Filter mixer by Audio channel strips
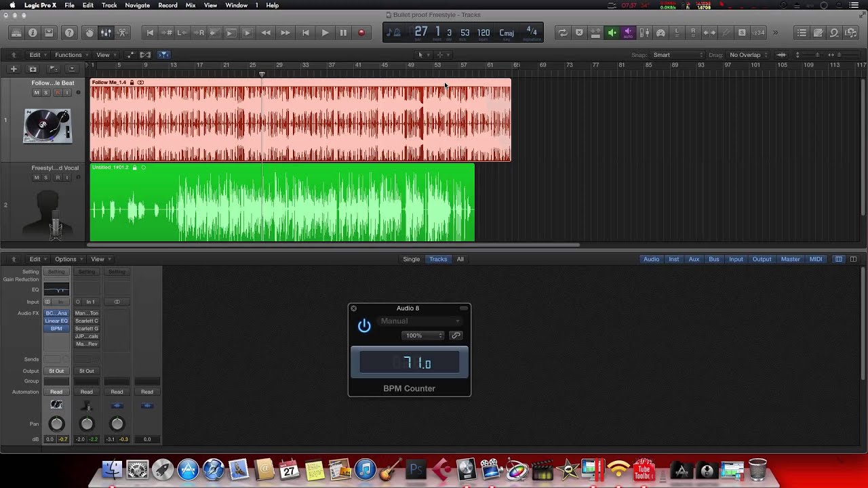The height and width of the screenshot is (488, 868). pos(651,259)
